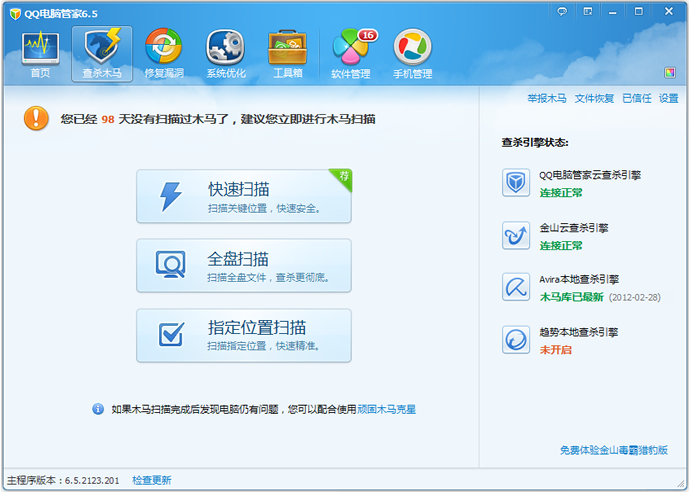Start the 快速扫描 quick scan
This screenshot has width=690, height=492.
tap(244, 196)
